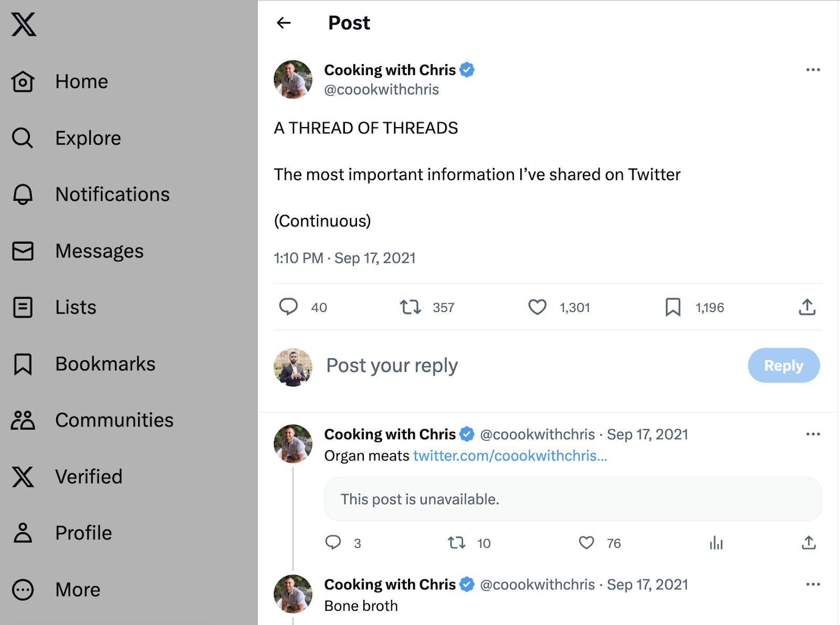840x625 pixels.
Task: Retweet the Organ meats reply
Action: (x=456, y=543)
